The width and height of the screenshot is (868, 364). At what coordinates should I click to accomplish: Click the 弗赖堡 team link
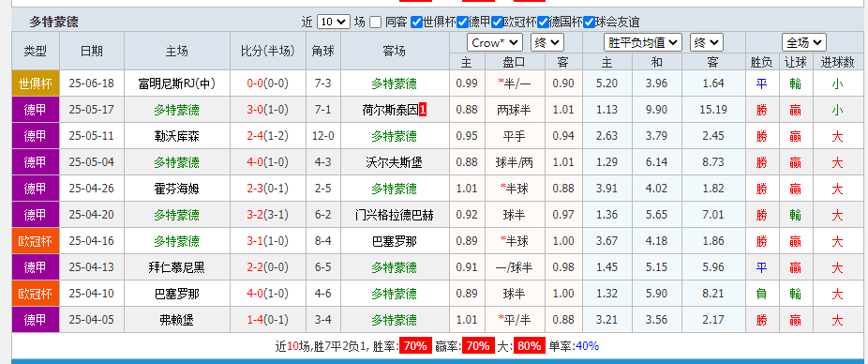tap(177, 320)
